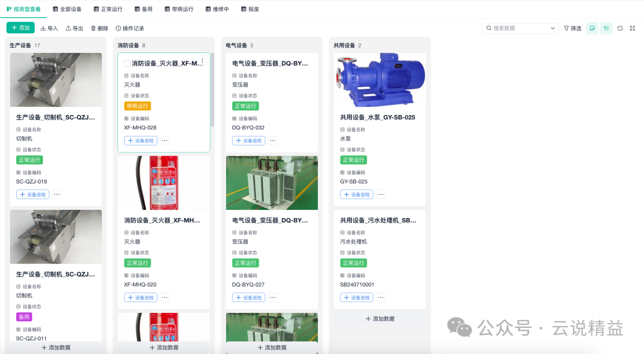Click the 生产设备 column header

(x=20, y=45)
